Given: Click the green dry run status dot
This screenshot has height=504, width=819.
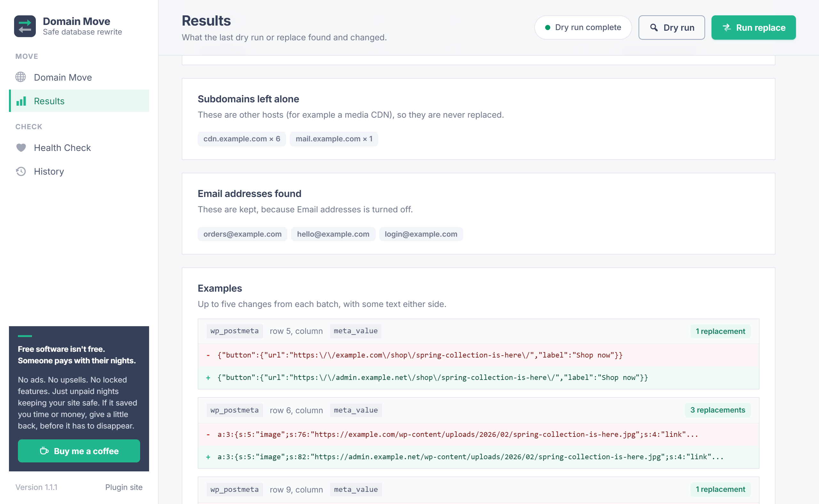Looking at the screenshot, I should click(x=548, y=27).
